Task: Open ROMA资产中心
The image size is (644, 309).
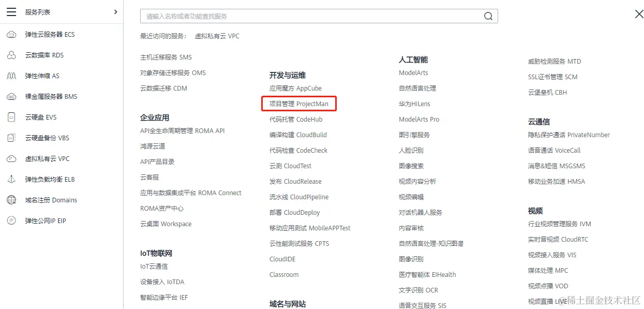Action: [162, 209]
